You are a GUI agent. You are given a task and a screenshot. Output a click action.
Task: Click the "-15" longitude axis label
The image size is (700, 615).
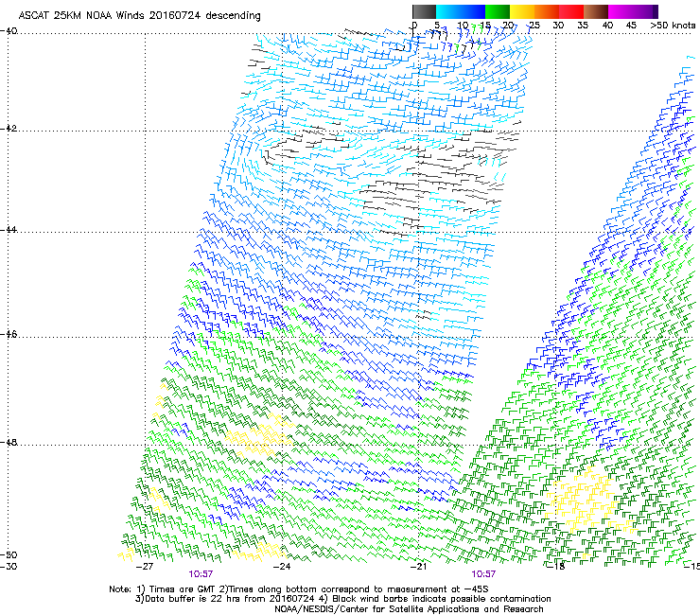(691, 567)
